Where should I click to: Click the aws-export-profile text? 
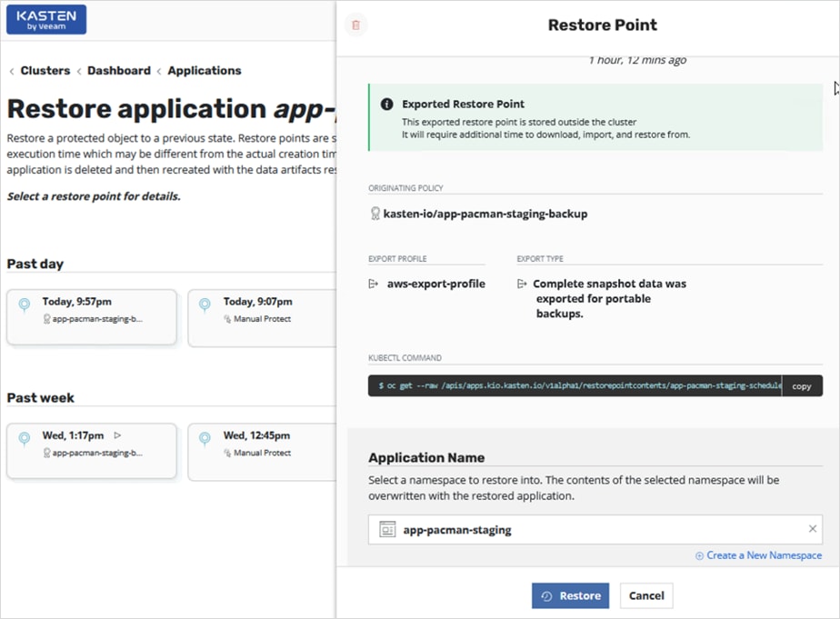pos(436,284)
